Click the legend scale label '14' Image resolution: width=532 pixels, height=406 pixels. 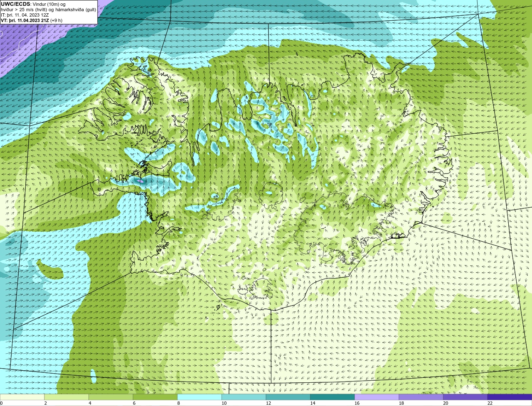(x=313, y=403)
